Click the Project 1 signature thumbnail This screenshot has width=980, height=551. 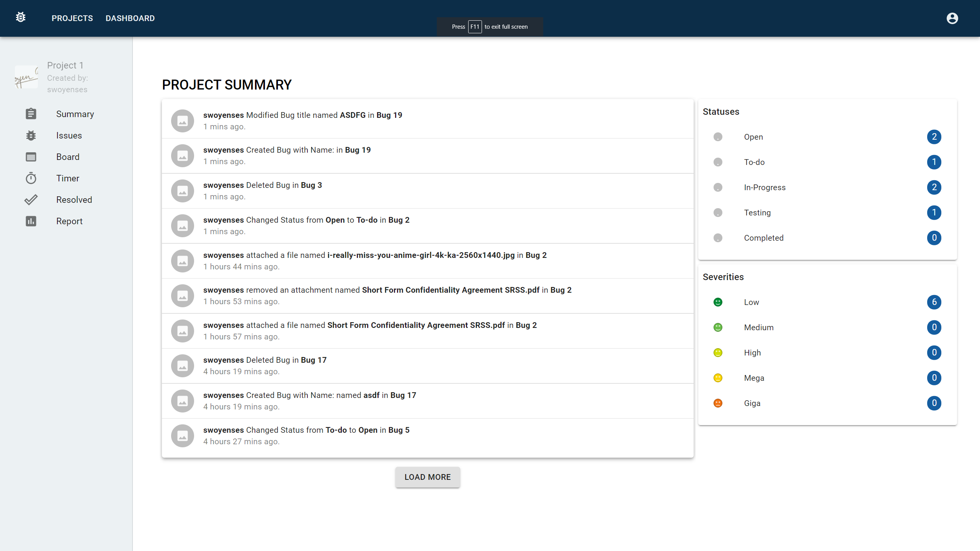pyautogui.click(x=26, y=77)
